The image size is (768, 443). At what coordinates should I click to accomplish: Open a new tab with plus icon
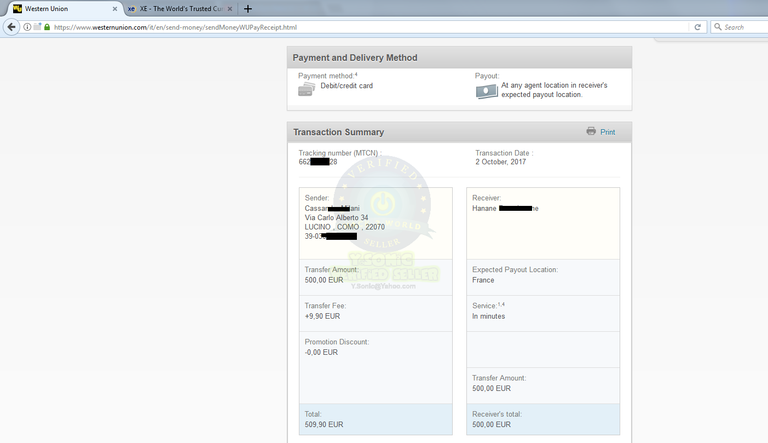click(248, 8)
